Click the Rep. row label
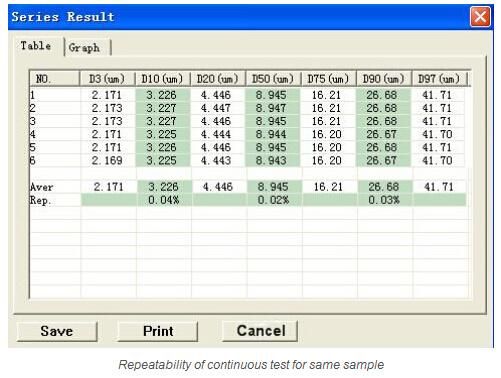 pos(41,200)
